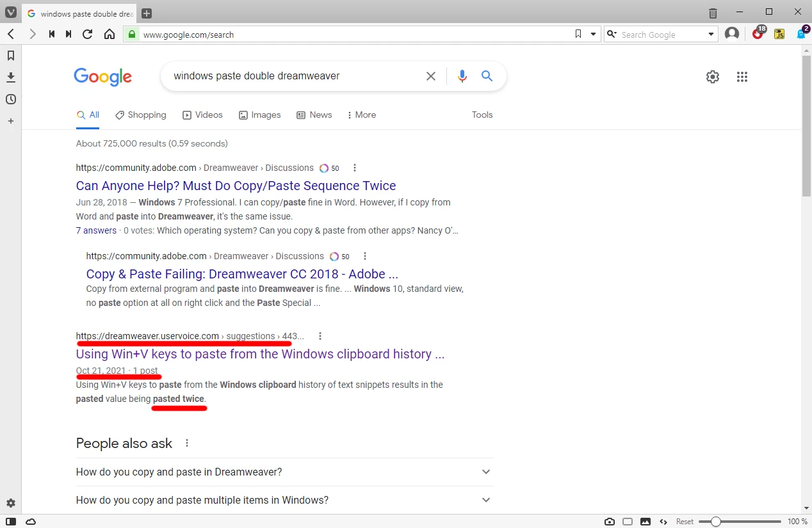Switch to Images results tab
The width and height of the screenshot is (812, 528).
260,115
